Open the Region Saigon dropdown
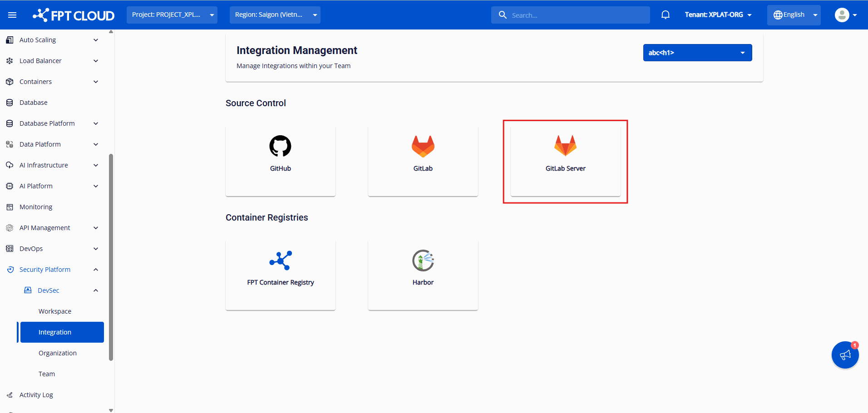868x413 pixels. pos(275,15)
